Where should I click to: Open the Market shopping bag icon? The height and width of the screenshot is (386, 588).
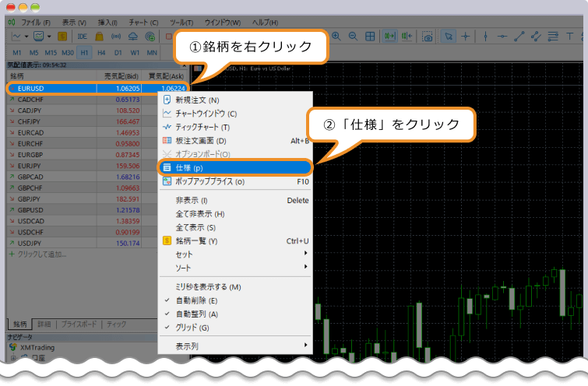(x=99, y=37)
